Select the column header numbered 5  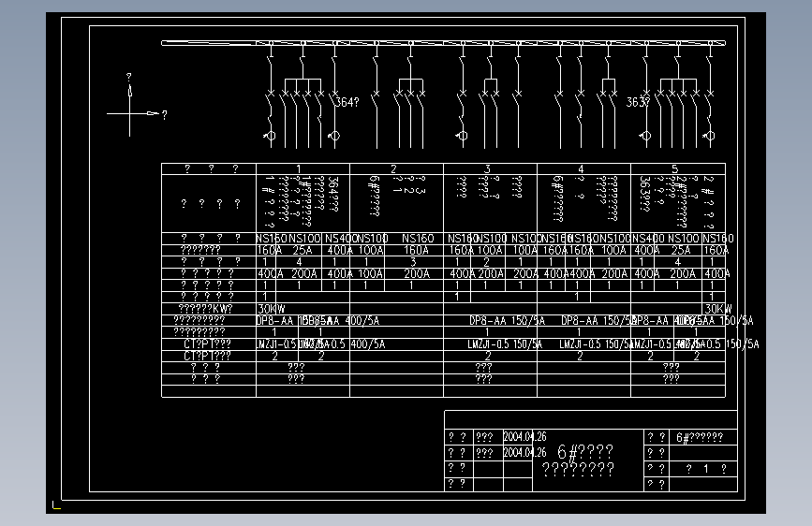point(674,168)
